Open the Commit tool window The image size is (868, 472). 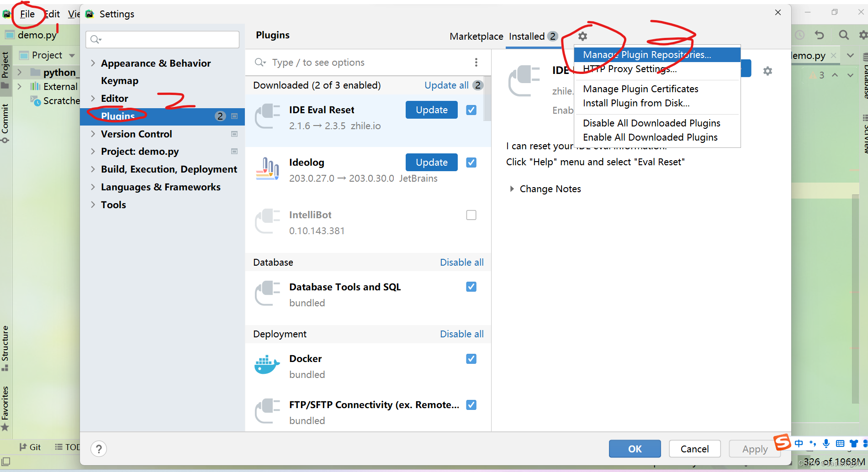coord(5,123)
